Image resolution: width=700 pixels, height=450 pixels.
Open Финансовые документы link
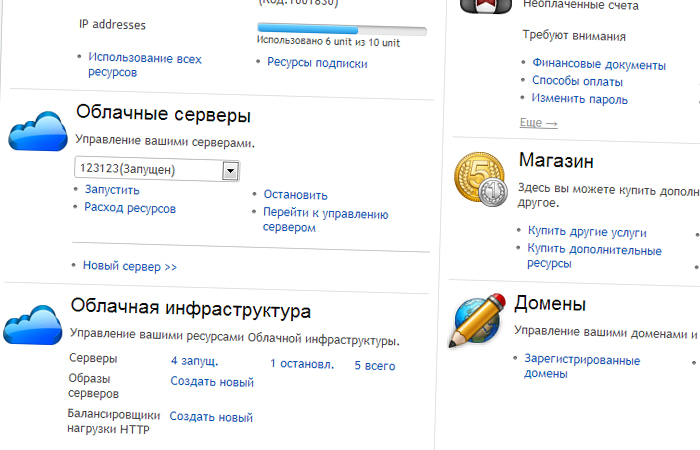599,64
